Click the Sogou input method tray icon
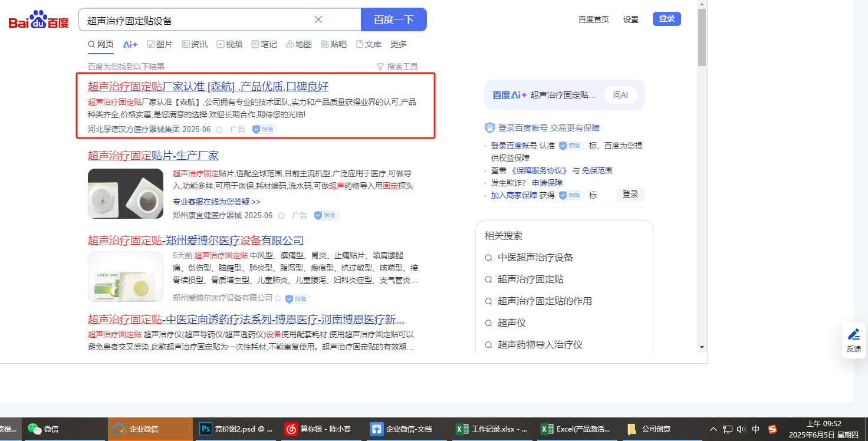Image resolution: width=868 pixels, height=441 pixels. click(772, 429)
